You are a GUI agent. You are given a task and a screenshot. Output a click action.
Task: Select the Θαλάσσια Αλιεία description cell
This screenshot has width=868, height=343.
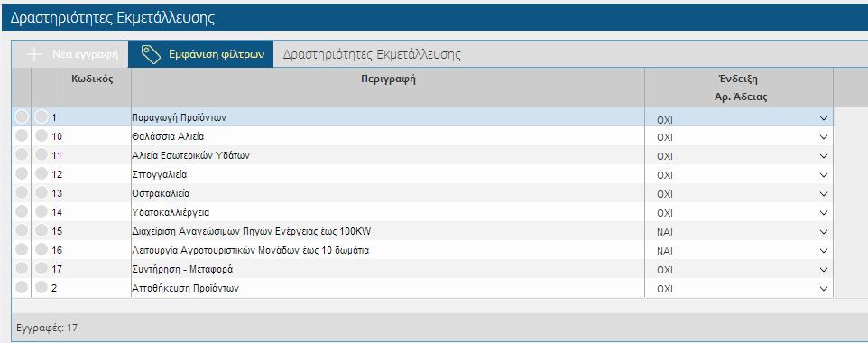[x=388, y=136]
